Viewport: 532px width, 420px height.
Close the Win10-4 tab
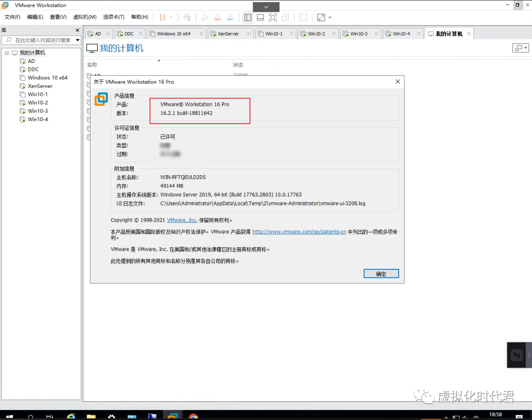point(419,33)
